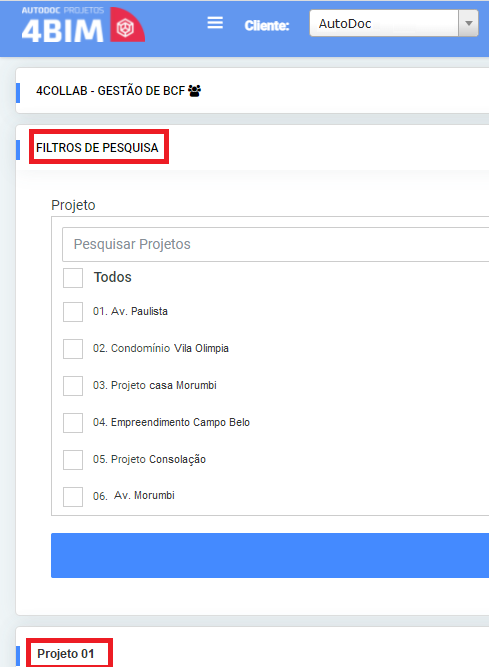Click the 05. Projeto Consolação label

pyautogui.click(x=149, y=459)
